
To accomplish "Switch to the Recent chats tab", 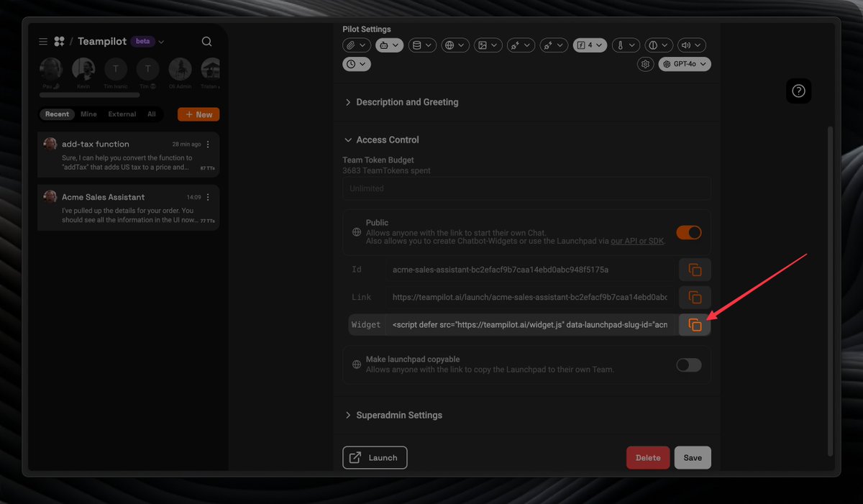I will (58, 114).
